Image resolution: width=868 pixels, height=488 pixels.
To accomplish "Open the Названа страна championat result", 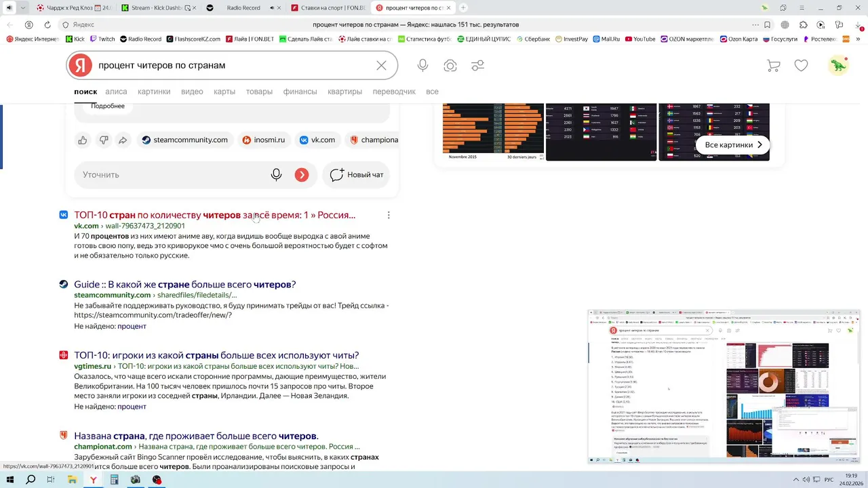I will (x=196, y=436).
